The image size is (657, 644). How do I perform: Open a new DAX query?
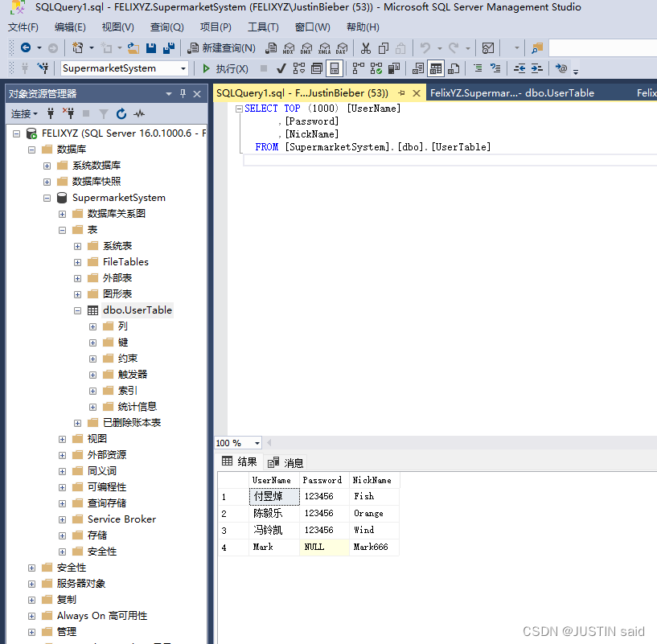pyautogui.click(x=342, y=48)
